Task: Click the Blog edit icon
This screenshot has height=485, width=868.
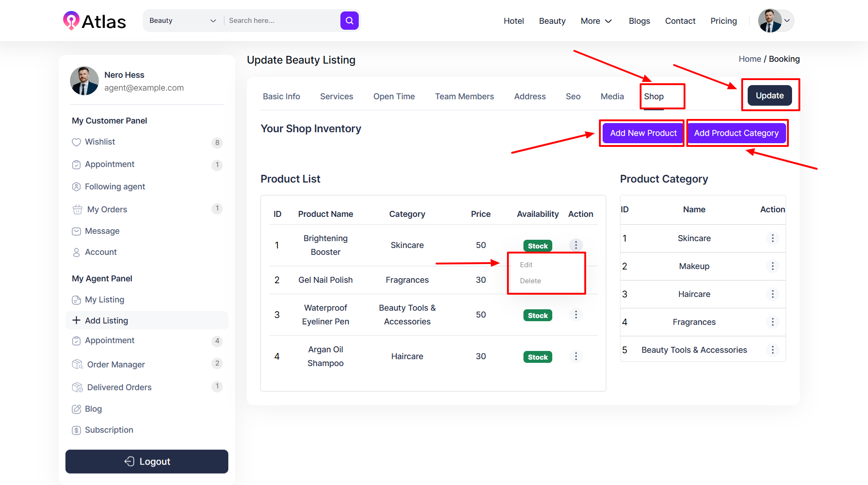Action: [76, 409]
